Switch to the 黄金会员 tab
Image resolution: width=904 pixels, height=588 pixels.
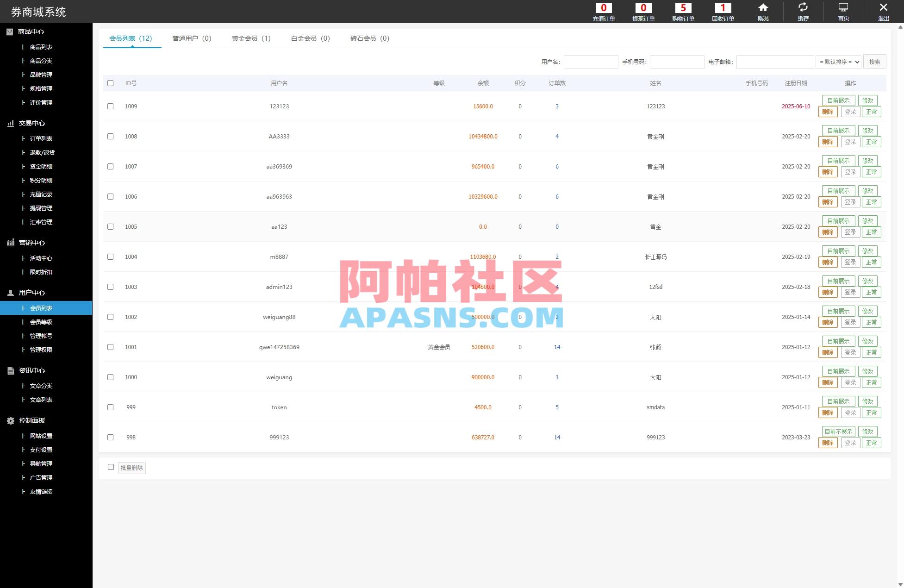click(x=250, y=38)
